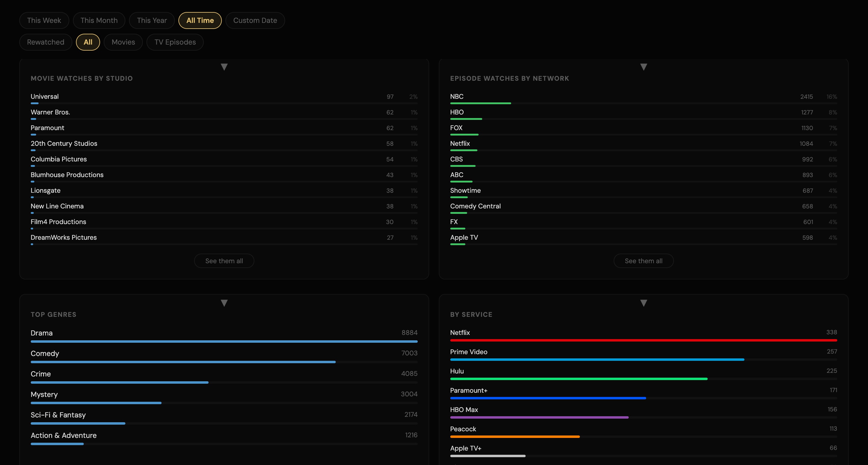Click the NBC network row
The height and width of the screenshot is (465, 868).
[x=643, y=98]
